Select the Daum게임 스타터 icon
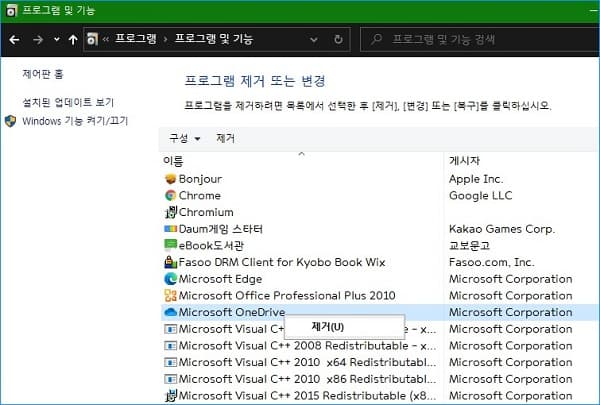The width and height of the screenshot is (600, 405). [170, 229]
